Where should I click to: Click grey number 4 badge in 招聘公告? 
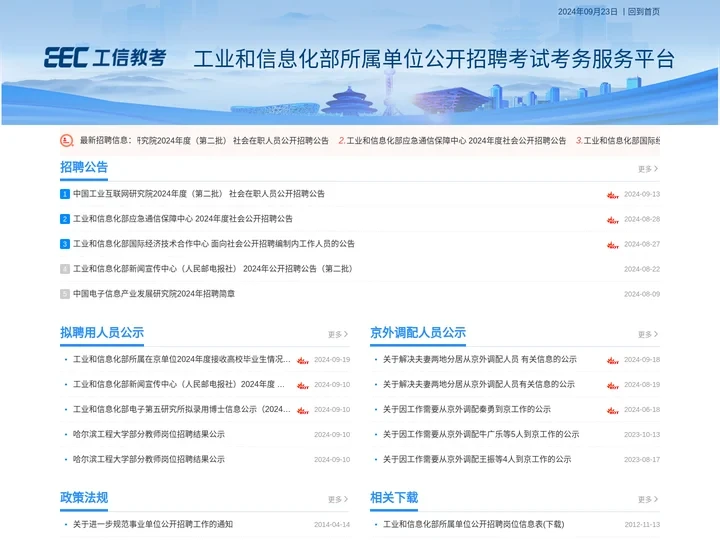pyautogui.click(x=65, y=269)
